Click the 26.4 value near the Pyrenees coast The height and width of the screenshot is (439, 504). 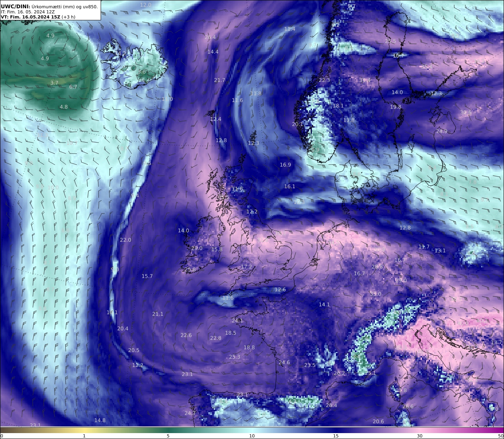click(x=331, y=405)
